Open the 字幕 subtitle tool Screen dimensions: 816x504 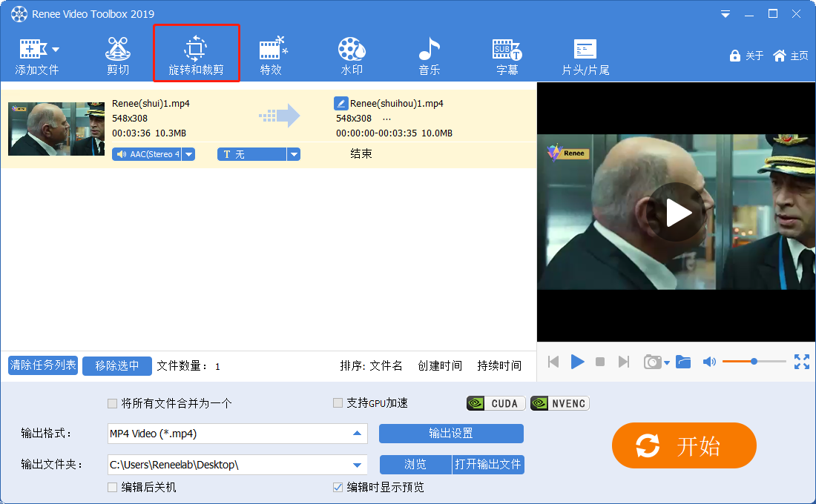pyautogui.click(x=507, y=56)
